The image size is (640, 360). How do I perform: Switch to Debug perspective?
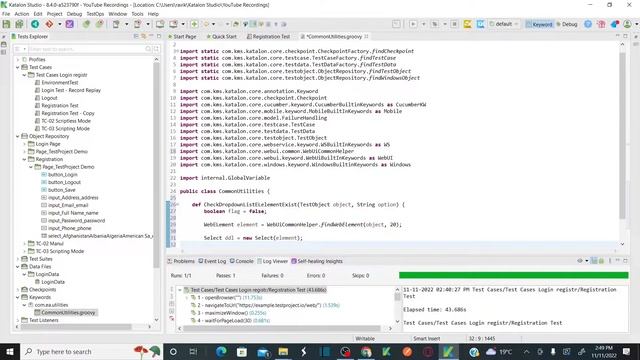(567, 24)
